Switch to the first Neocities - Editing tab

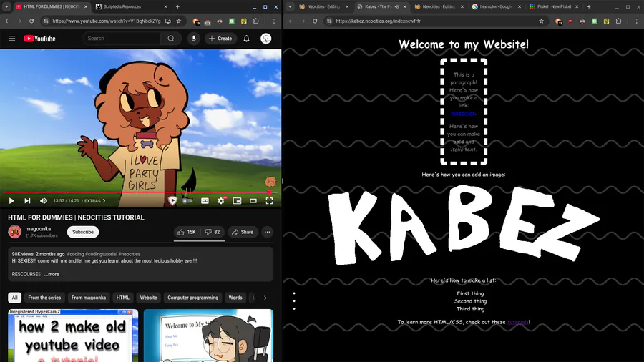tap(324, 6)
